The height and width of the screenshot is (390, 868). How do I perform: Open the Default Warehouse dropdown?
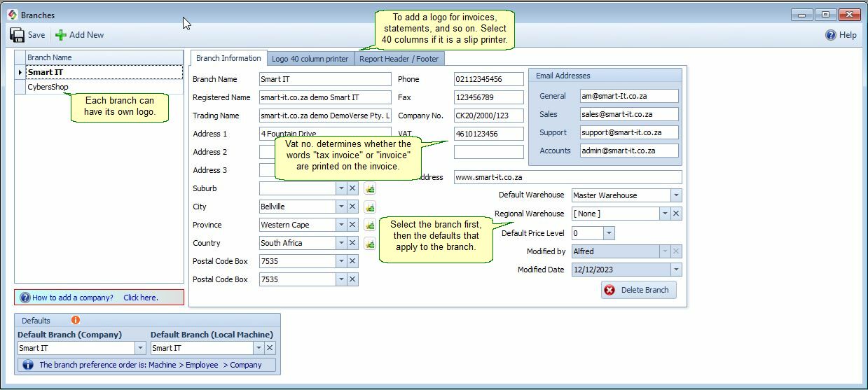pyautogui.click(x=676, y=195)
